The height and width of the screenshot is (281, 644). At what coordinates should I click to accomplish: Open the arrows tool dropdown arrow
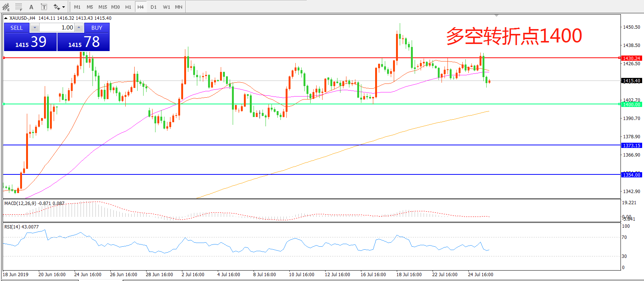pos(63,7)
